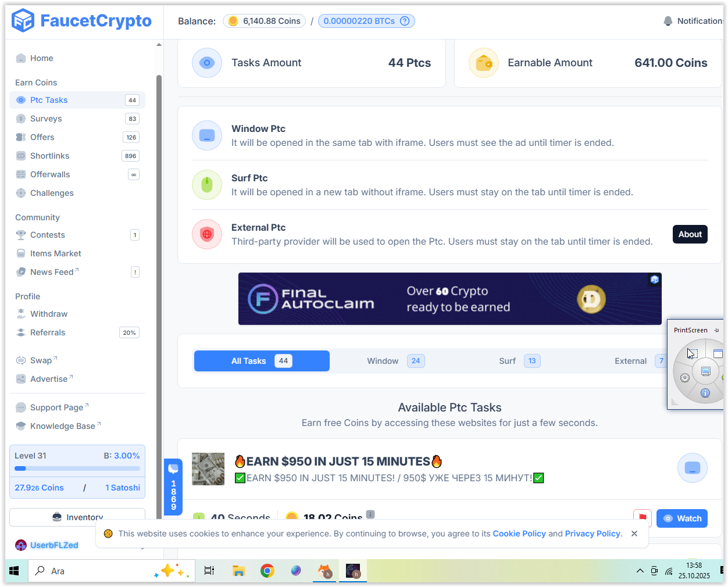The image size is (728, 587).
Task: Click the 6,140.88 Coins balance pill
Action: (x=265, y=21)
